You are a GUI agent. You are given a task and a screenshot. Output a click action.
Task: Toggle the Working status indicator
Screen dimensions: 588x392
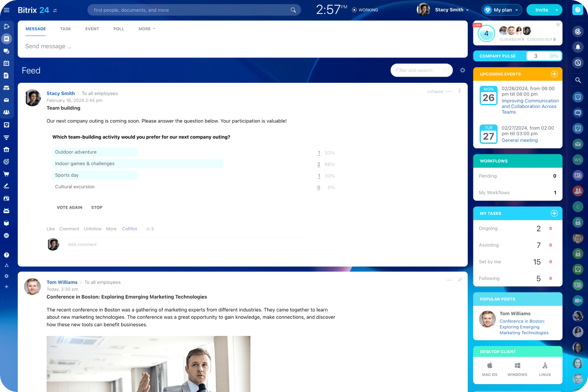coord(365,10)
